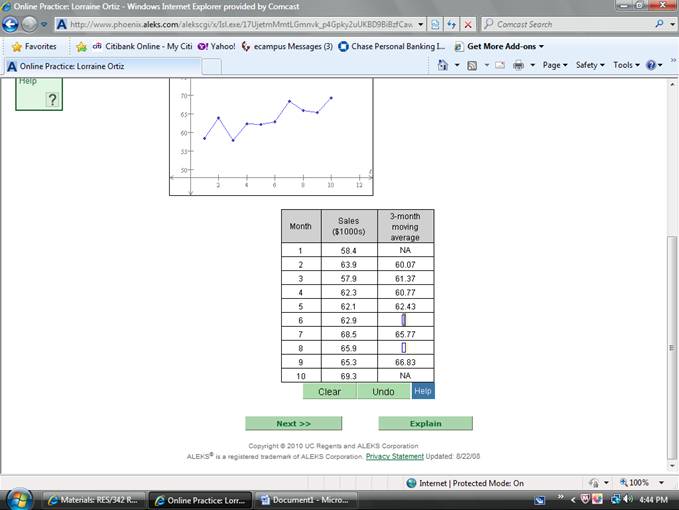Click the Stop loading red X icon
The height and width of the screenshot is (510, 679).
468,24
